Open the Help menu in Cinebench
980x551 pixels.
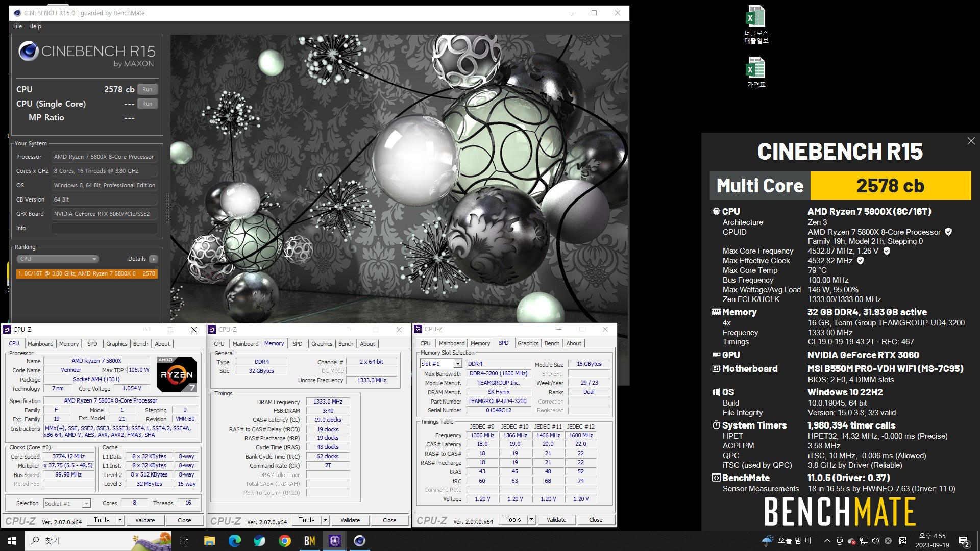[35, 26]
